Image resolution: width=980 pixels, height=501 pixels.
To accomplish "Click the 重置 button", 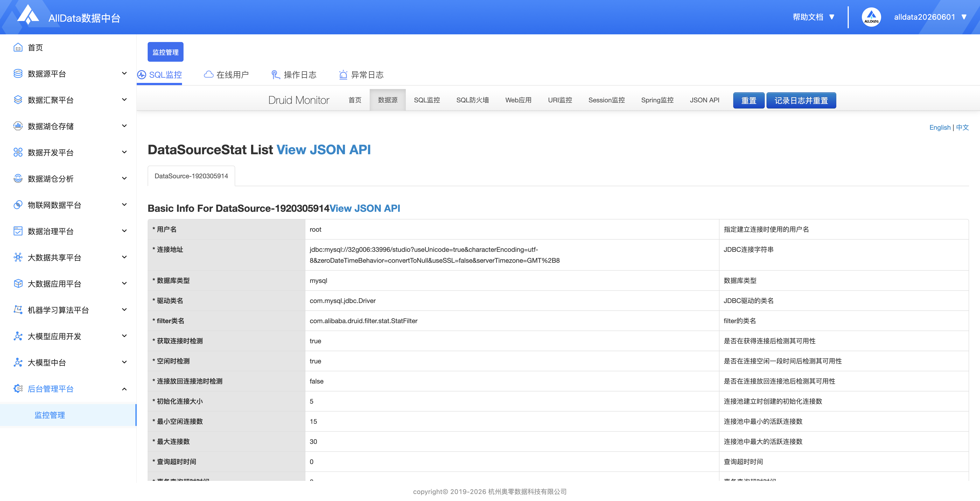I will [748, 100].
